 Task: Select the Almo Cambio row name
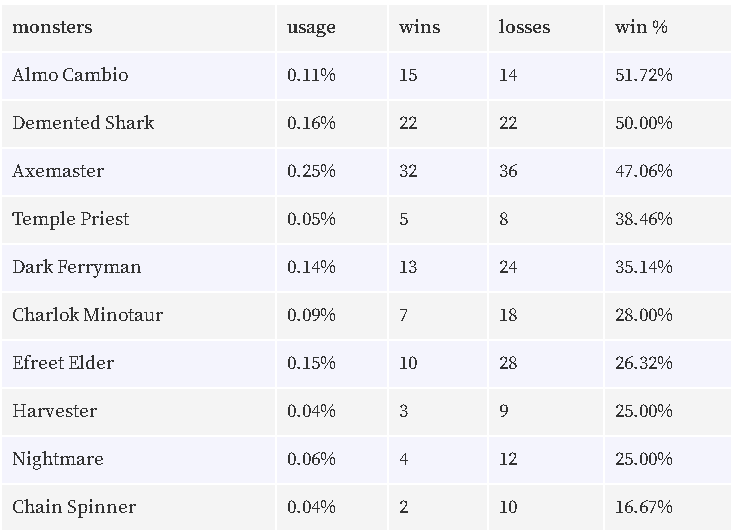[x=70, y=75]
